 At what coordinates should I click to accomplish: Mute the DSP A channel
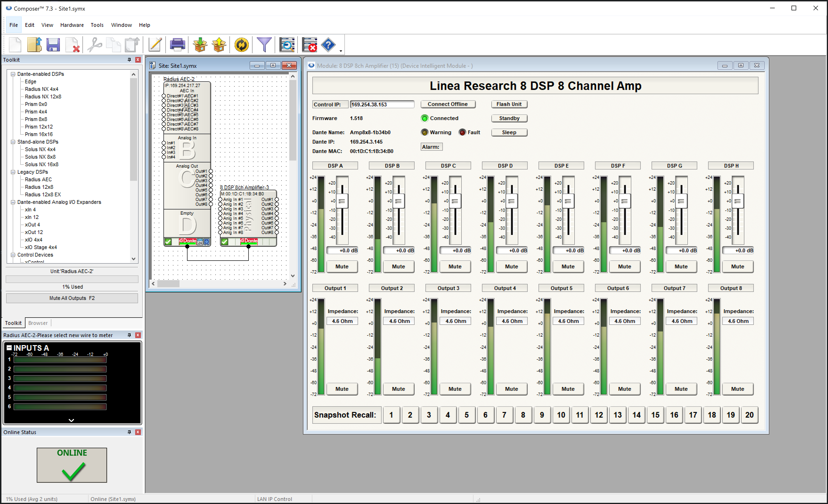(x=342, y=266)
